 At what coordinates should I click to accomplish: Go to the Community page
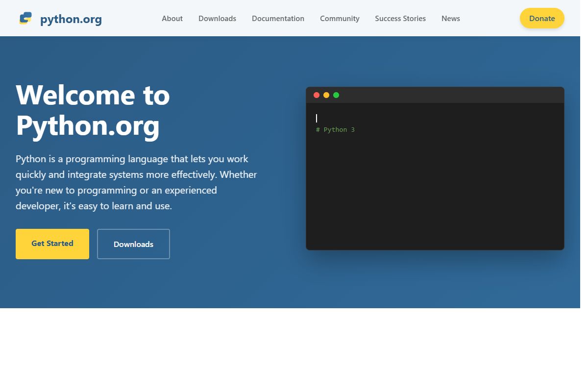pos(340,18)
